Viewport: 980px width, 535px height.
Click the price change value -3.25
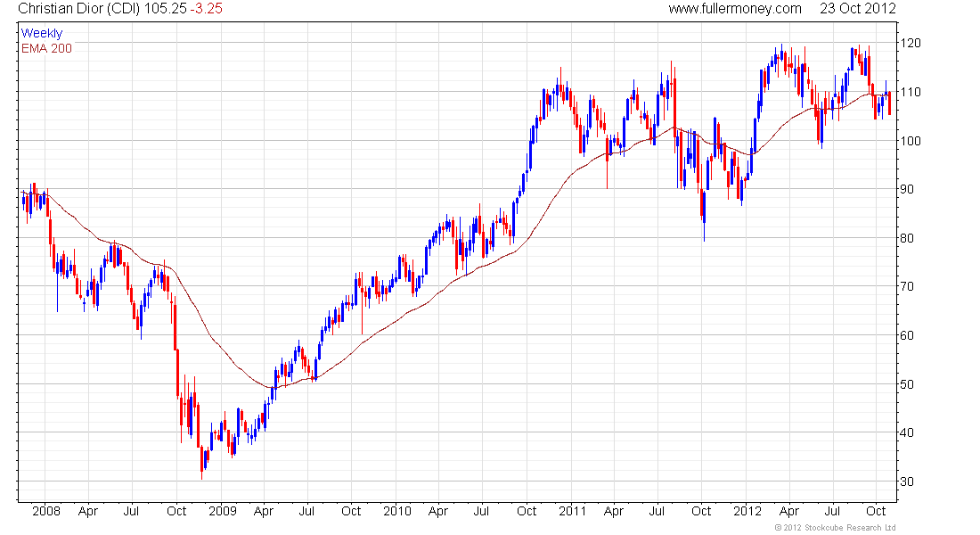pos(206,9)
